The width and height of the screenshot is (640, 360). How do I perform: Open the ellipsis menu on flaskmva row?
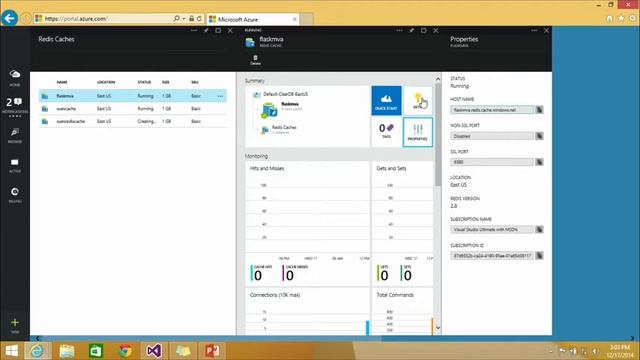tap(220, 96)
